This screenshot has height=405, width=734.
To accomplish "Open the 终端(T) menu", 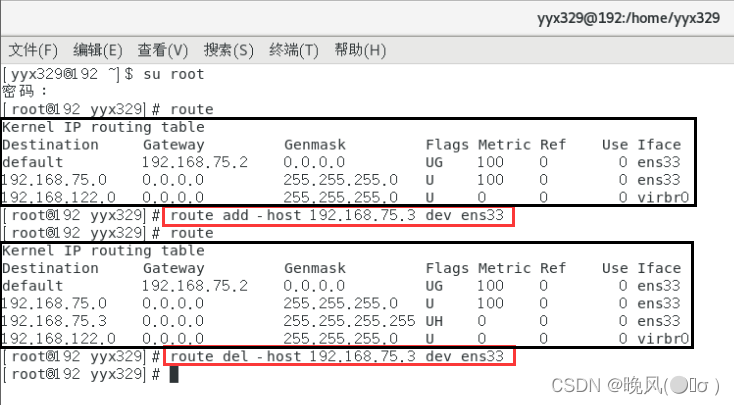I will click(294, 50).
